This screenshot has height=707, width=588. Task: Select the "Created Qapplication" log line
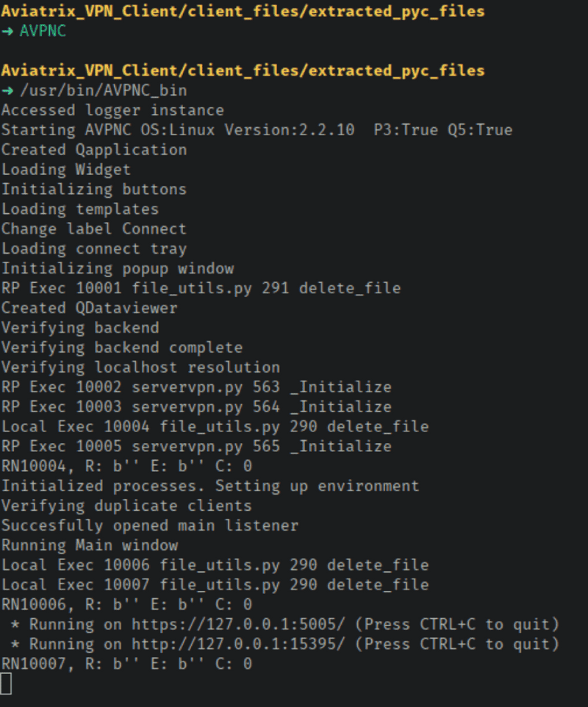[94, 150]
